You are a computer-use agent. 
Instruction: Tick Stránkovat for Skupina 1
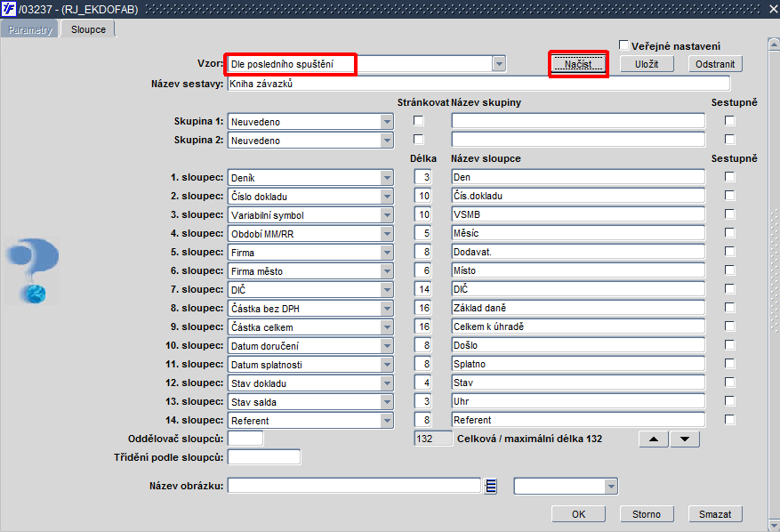(x=418, y=121)
